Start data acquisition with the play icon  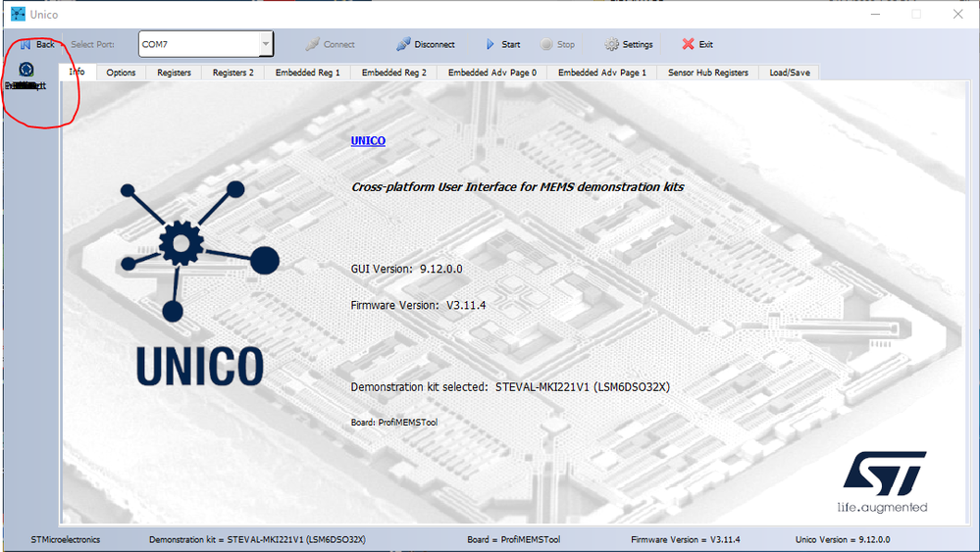click(490, 44)
